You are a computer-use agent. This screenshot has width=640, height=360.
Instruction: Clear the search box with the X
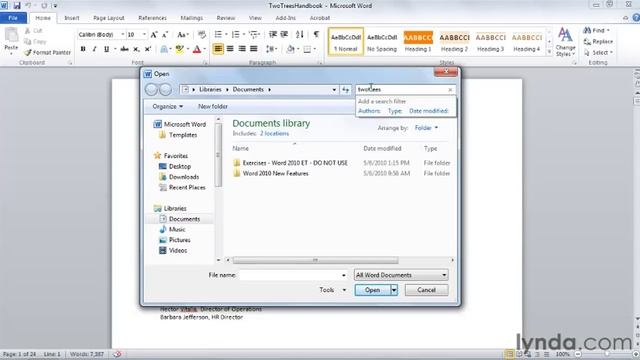coord(450,90)
